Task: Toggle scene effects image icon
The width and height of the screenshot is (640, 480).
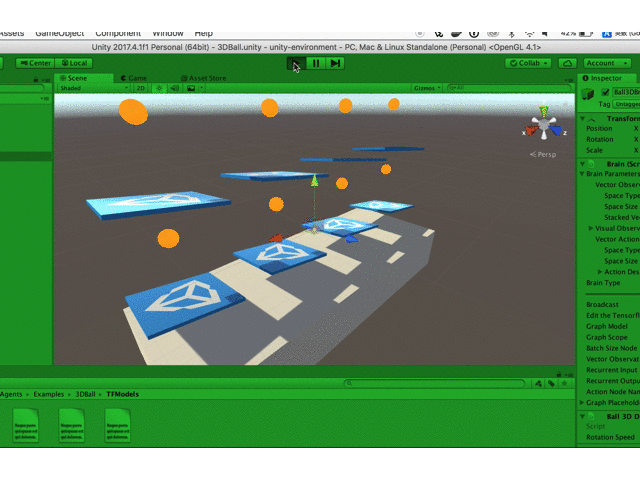Action: [x=191, y=88]
